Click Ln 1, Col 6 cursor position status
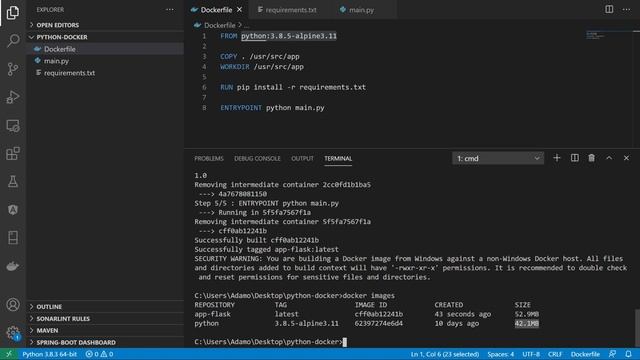 (x=444, y=354)
